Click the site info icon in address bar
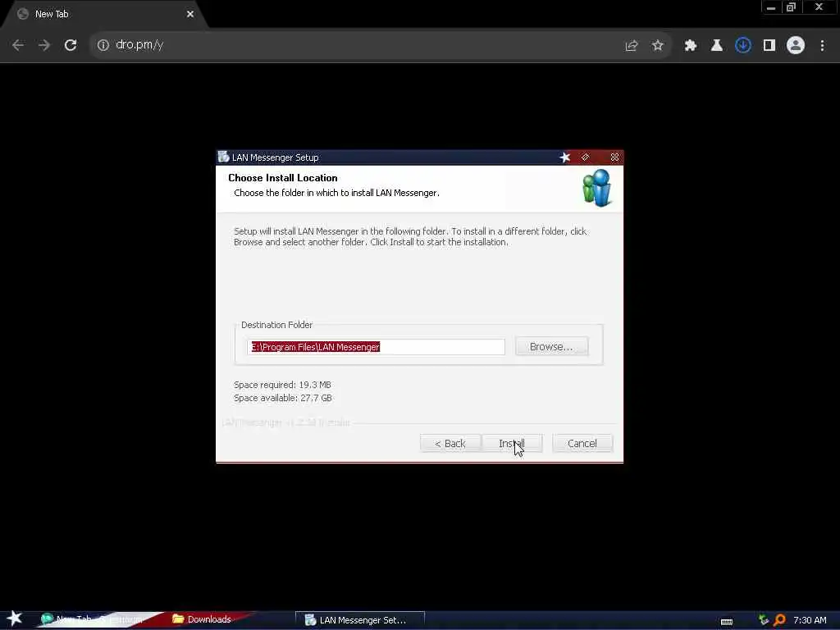 click(x=103, y=45)
